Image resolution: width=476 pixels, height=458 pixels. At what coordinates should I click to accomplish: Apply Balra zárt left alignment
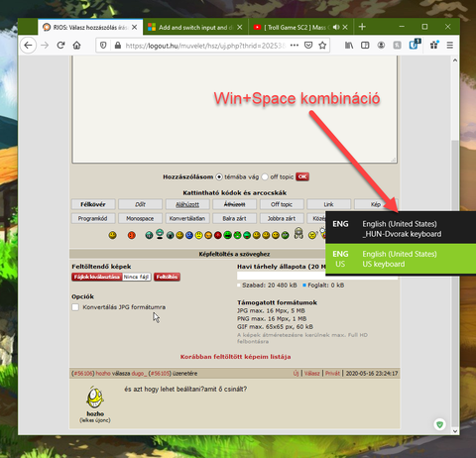[x=234, y=218]
